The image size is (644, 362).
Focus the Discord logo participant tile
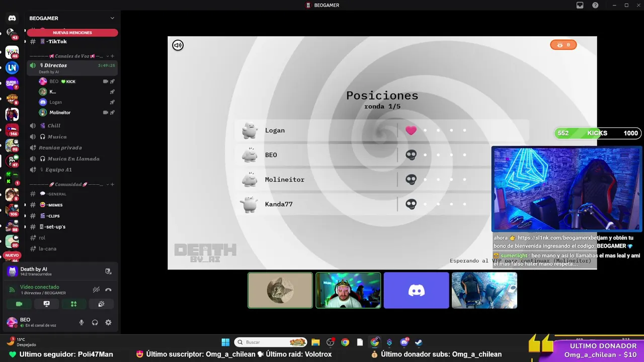416,290
